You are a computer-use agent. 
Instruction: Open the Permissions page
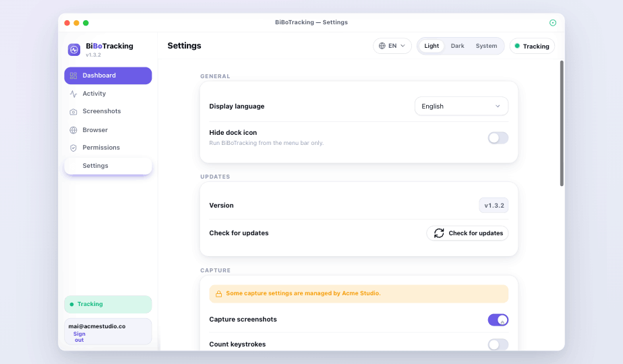[108, 148]
